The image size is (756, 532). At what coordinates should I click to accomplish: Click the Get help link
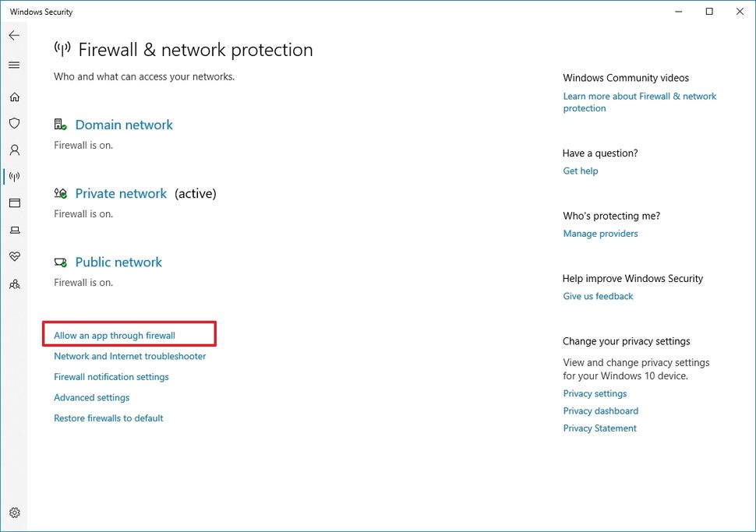click(x=580, y=171)
